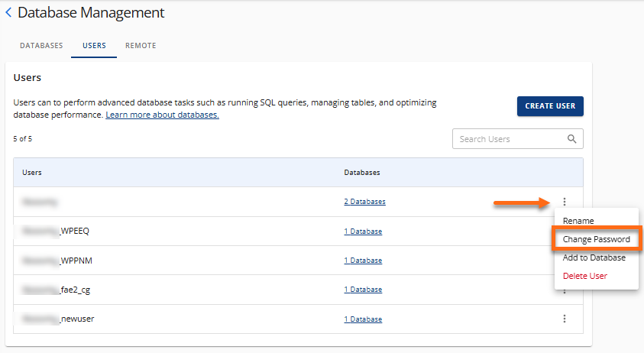Open the Remote tab
The width and height of the screenshot is (644, 353).
[141, 46]
